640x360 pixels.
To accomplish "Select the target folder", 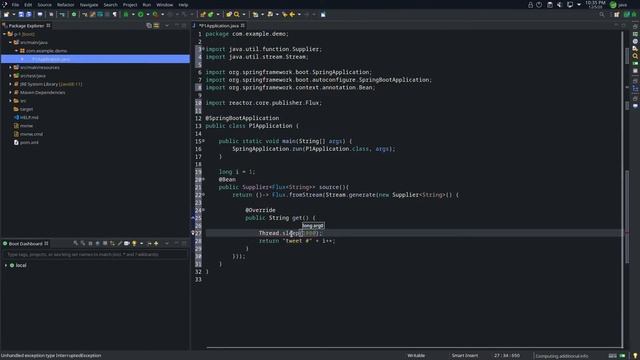I will 26,109.
